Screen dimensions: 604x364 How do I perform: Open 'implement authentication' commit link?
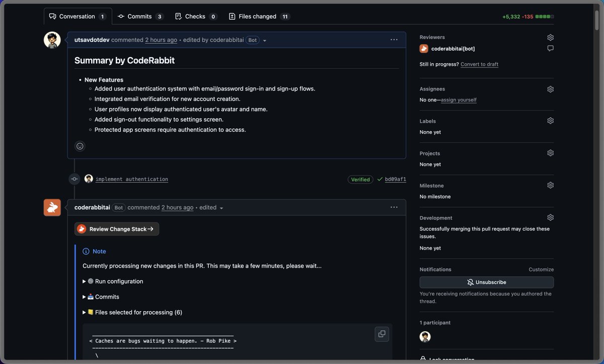132,179
